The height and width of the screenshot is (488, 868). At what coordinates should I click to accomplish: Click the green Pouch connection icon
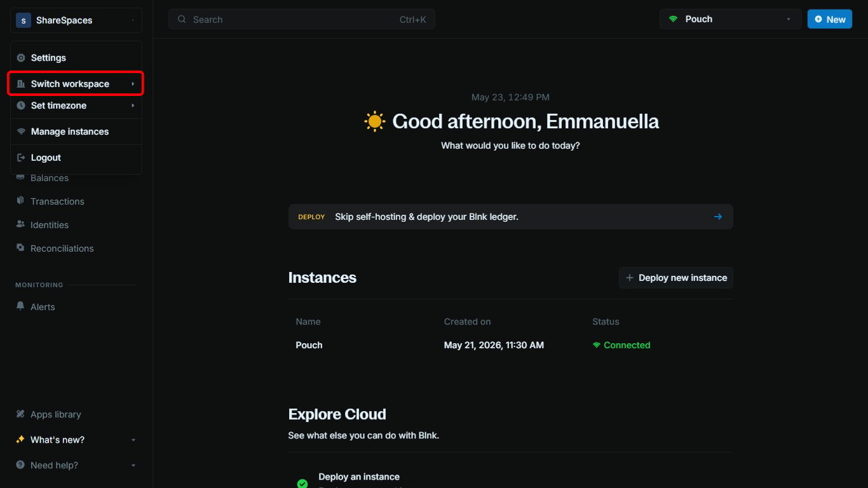click(x=673, y=19)
